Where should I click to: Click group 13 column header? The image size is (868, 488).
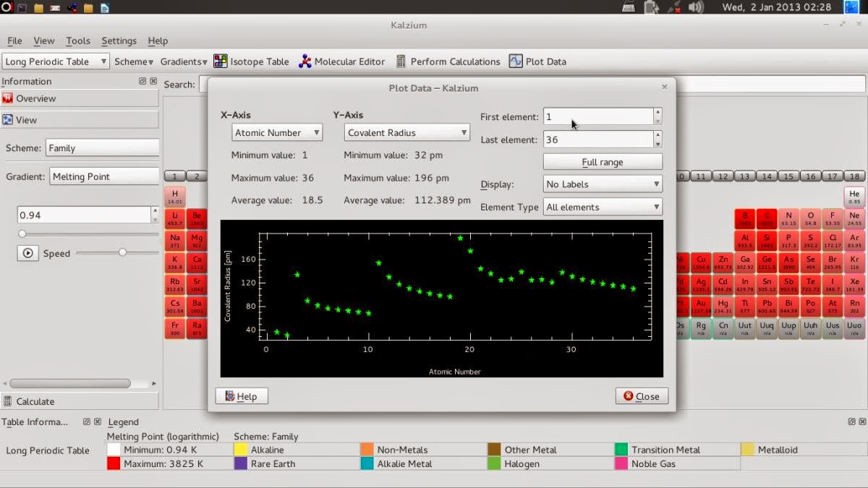coord(746,176)
